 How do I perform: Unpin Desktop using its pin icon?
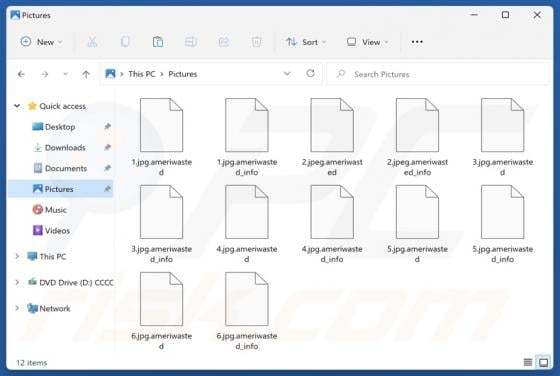(107, 126)
